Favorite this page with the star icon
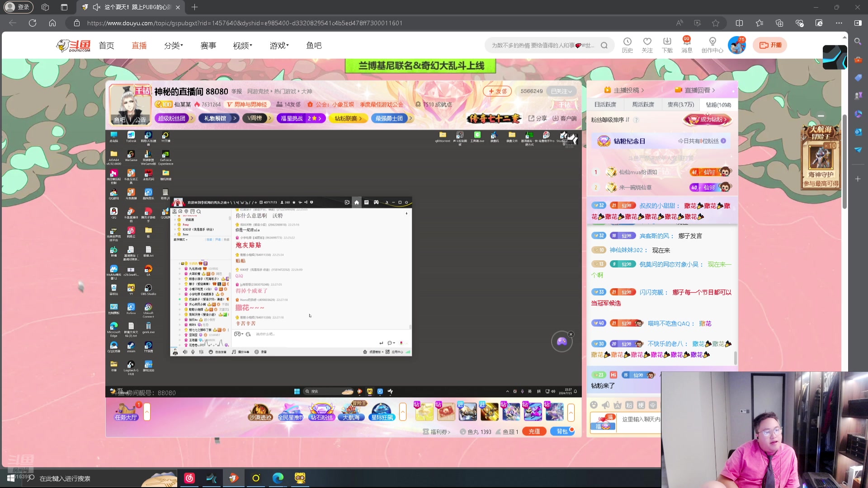Image resolution: width=868 pixels, height=488 pixels. click(716, 23)
